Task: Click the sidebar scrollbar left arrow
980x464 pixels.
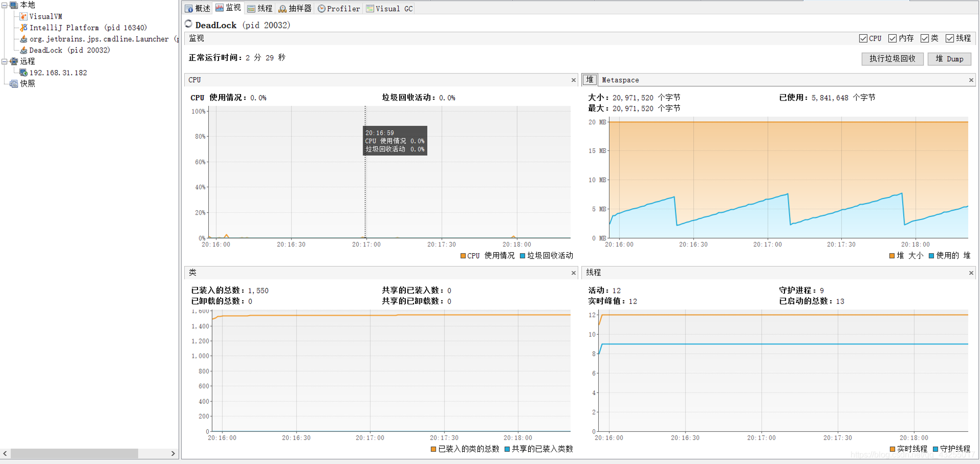Action: pos(5,454)
